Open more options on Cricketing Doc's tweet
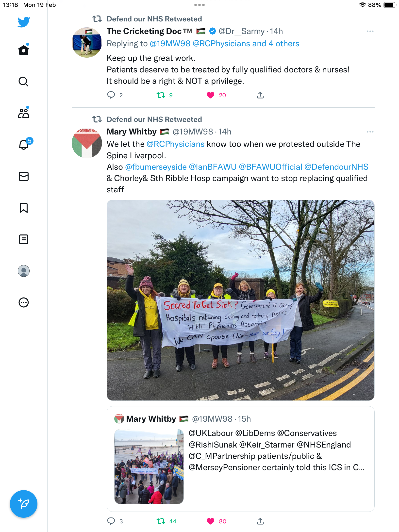The width and height of the screenshot is (399, 532). pyautogui.click(x=370, y=32)
